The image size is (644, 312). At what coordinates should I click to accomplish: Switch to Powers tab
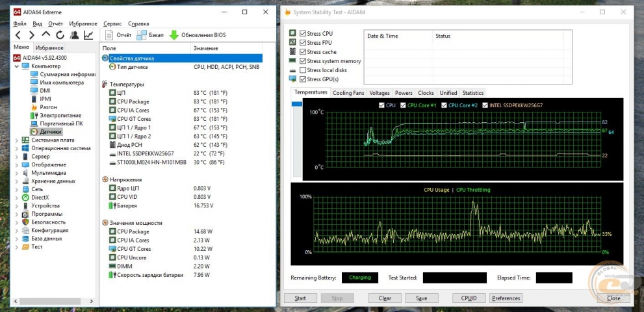click(x=404, y=93)
